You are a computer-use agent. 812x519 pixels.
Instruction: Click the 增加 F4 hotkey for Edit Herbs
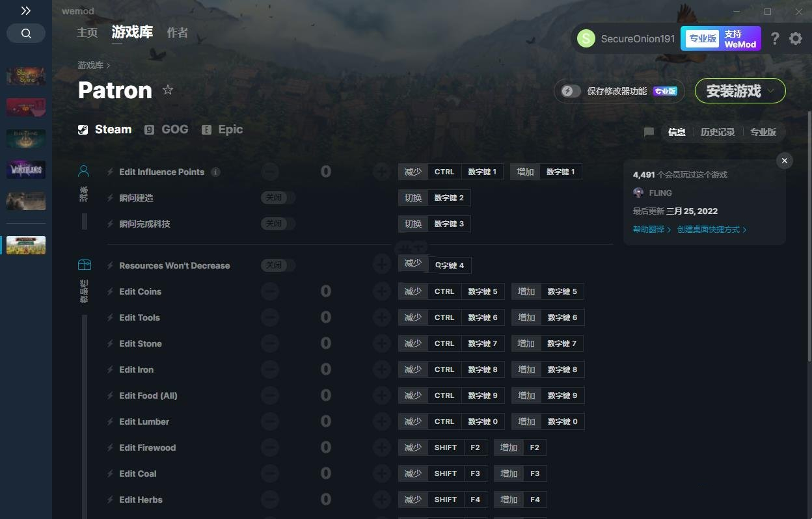click(520, 499)
